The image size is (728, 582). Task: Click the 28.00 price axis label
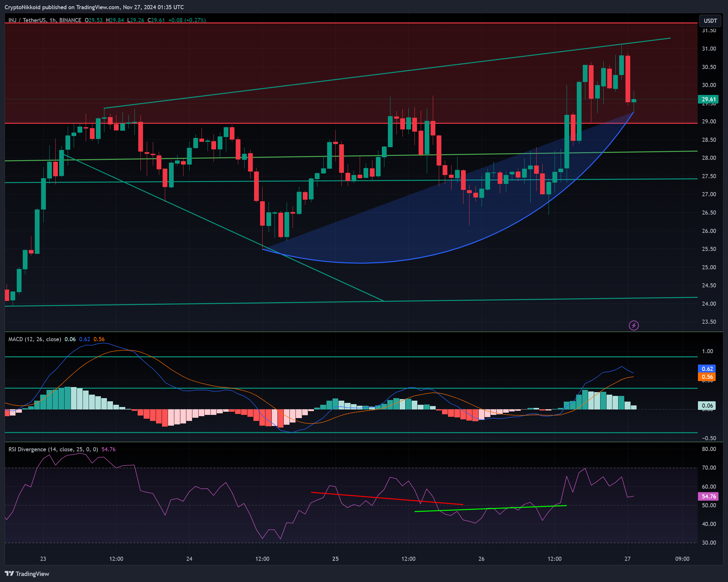(709, 158)
